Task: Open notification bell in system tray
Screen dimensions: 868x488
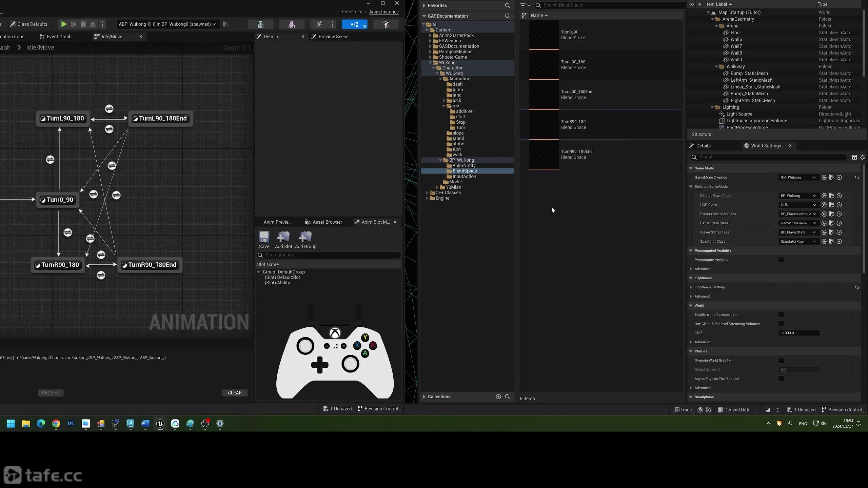Action: (859, 423)
